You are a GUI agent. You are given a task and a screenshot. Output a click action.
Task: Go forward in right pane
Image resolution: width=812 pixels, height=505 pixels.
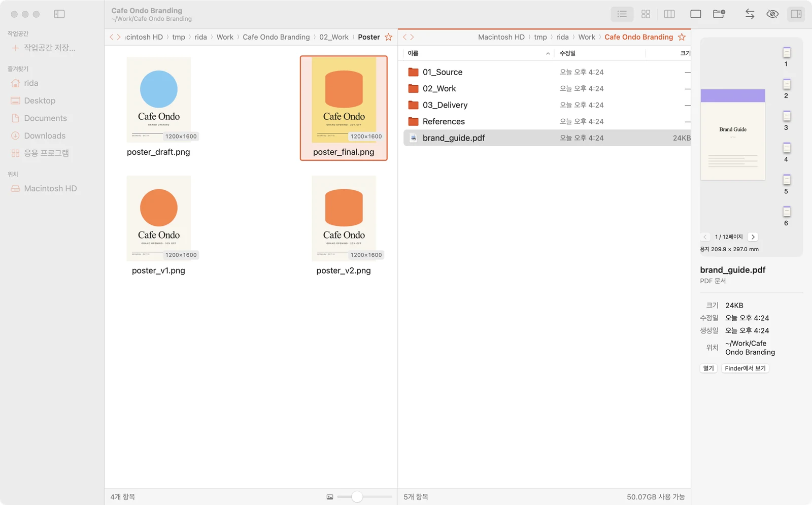tap(412, 37)
